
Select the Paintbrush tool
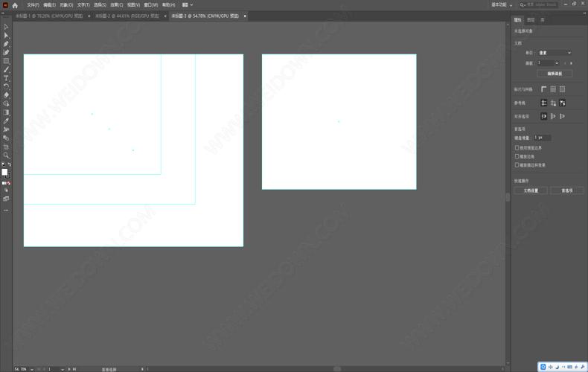[6, 70]
